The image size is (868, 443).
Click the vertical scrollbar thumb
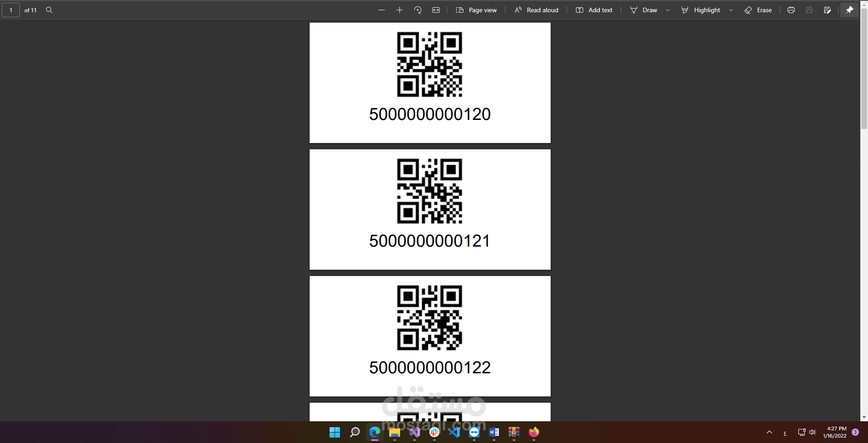pos(864,68)
